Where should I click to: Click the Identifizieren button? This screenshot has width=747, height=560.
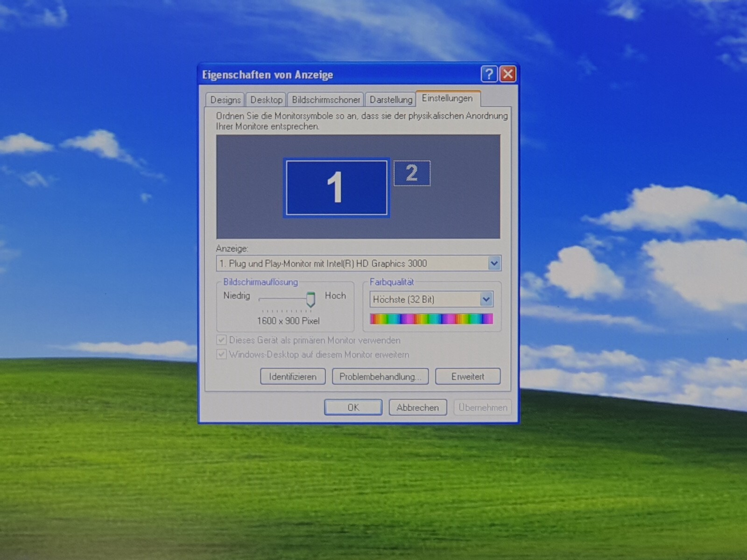293,377
